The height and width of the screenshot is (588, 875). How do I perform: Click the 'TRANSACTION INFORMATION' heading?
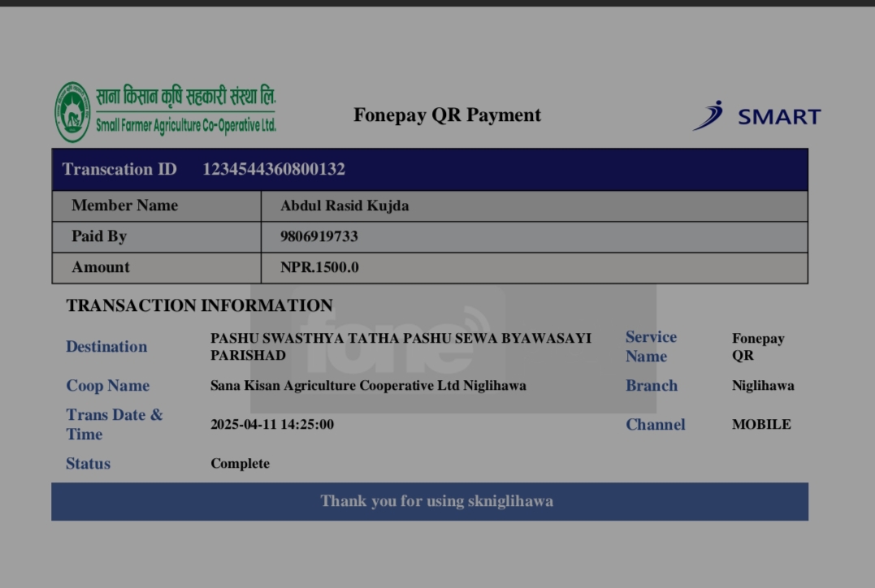pyautogui.click(x=199, y=305)
